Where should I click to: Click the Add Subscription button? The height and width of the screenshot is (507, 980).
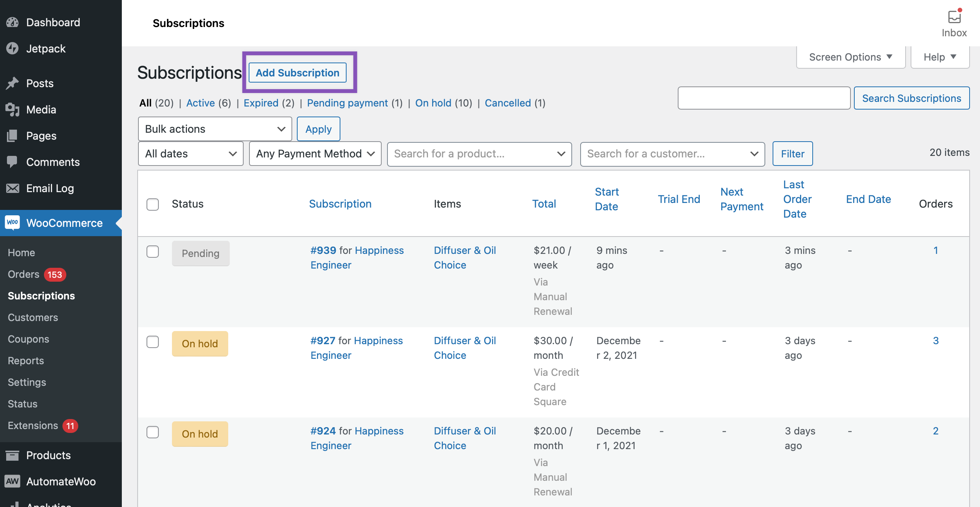pos(297,73)
